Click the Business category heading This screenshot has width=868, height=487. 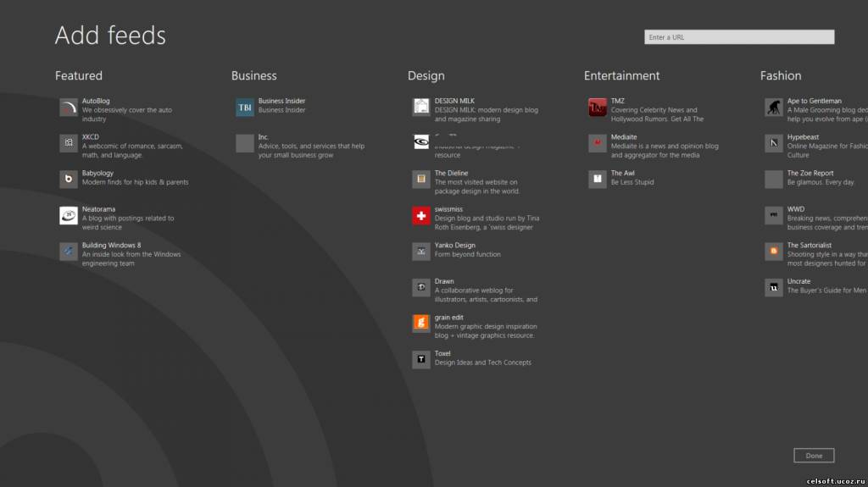pyautogui.click(x=254, y=75)
